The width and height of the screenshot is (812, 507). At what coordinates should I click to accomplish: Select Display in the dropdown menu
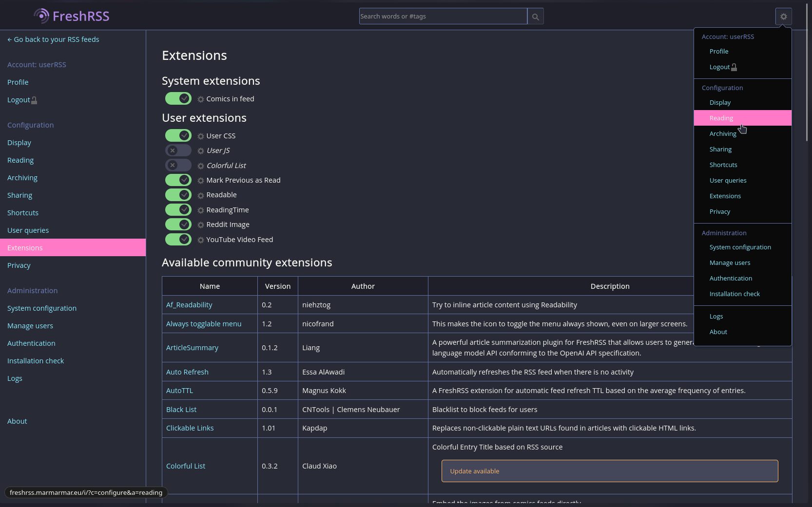pos(742,102)
